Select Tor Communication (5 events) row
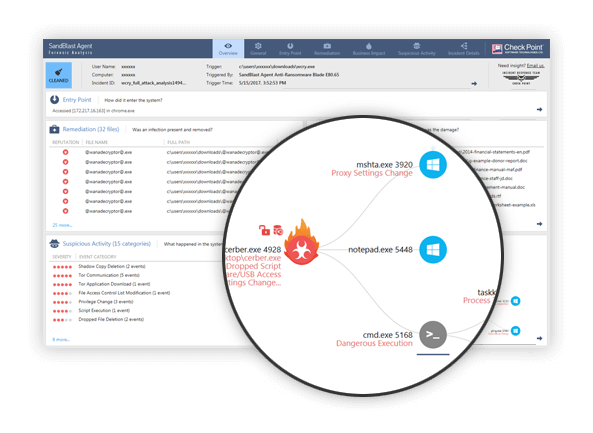The height and width of the screenshot is (433, 593). 109,275
